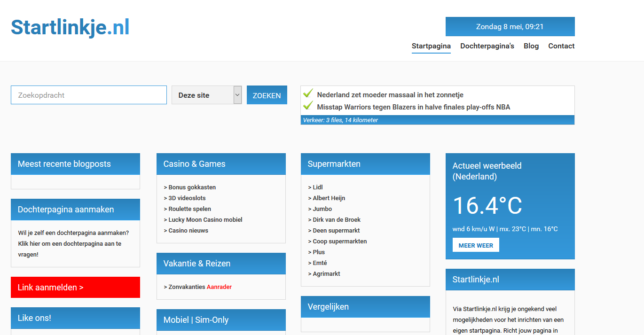Viewport: 644px width, 335px height.
Task: Go to the Blog menu item
Action: 531,46
